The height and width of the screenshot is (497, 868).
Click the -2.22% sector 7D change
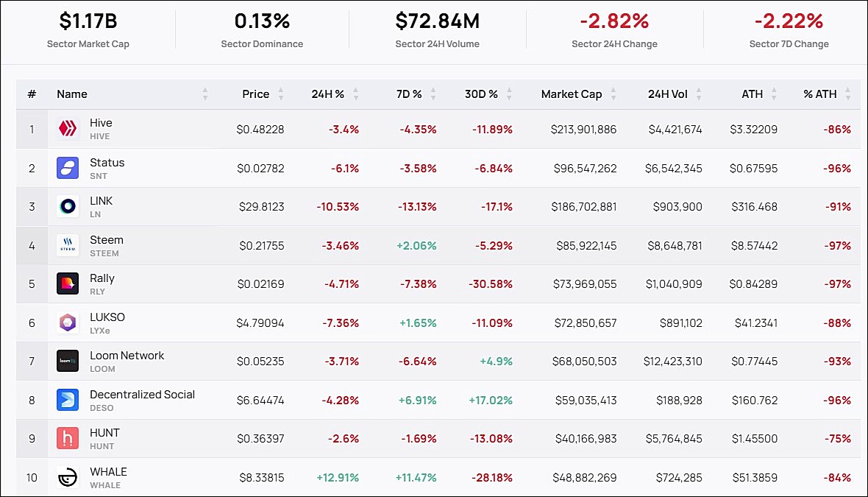789,21
